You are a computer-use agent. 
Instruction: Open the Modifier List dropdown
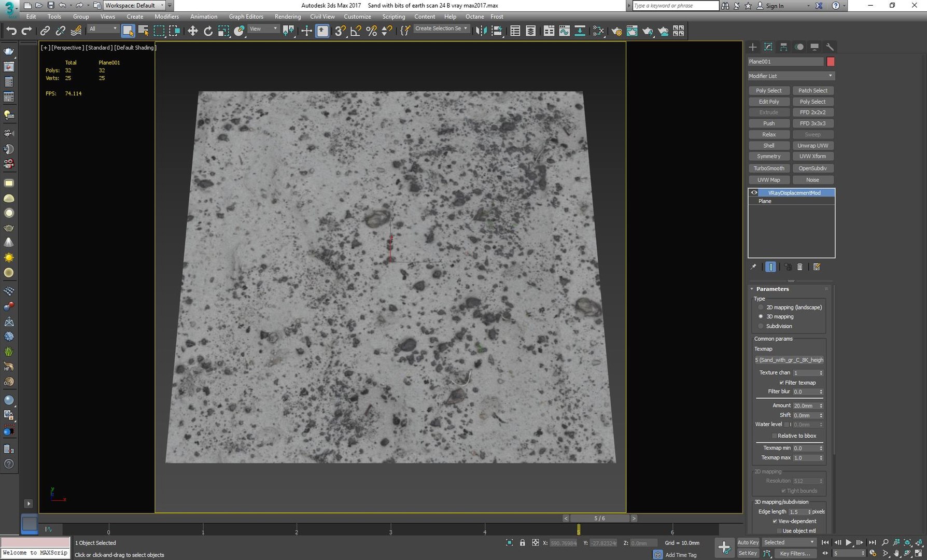(791, 76)
